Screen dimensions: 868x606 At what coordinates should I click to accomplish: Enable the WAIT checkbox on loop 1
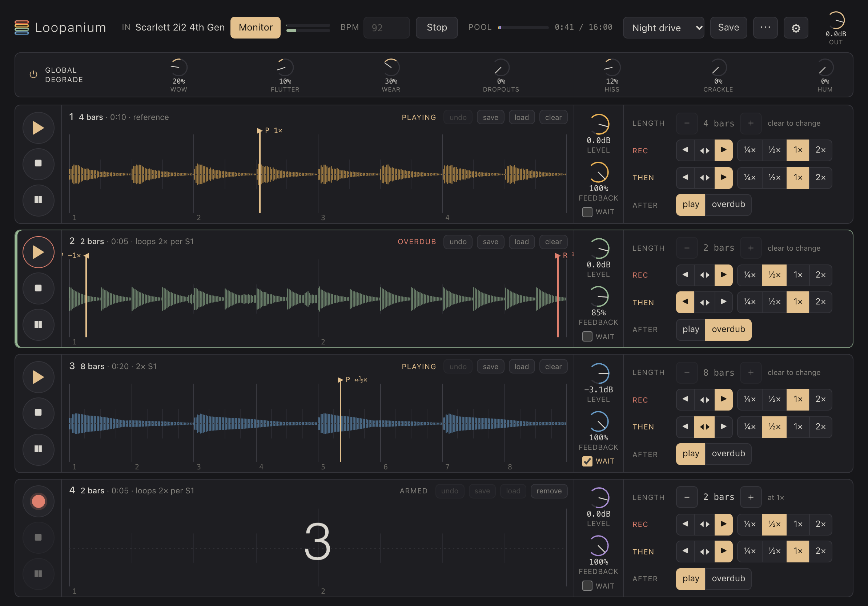(587, 212)
